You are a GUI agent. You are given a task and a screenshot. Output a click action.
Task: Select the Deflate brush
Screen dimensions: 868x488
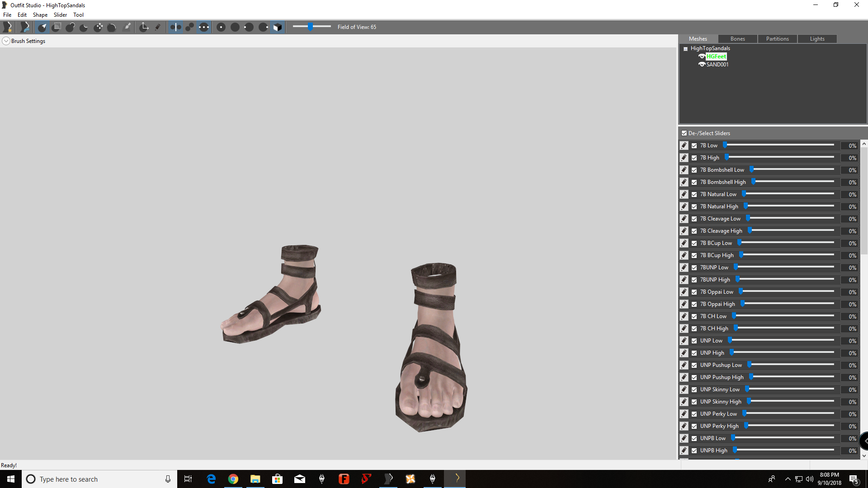pyautogui.click(x=84, y=27)
